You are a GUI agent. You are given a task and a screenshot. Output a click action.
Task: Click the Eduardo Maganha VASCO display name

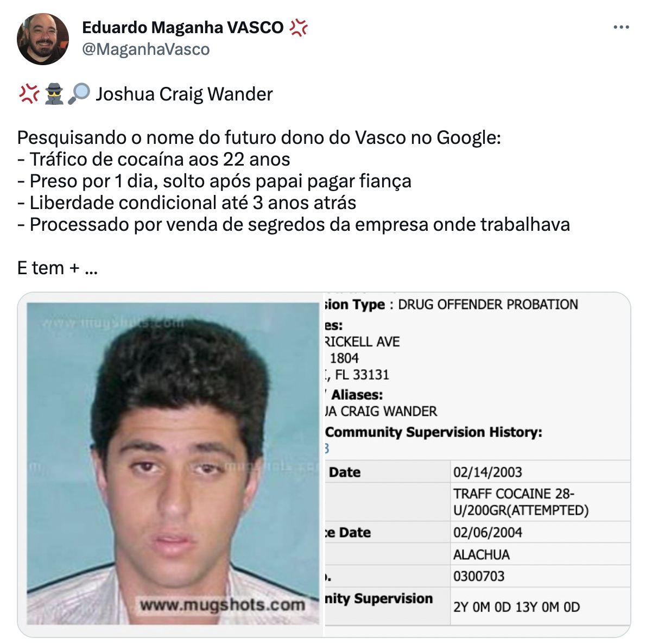click(x=182, y=28)
